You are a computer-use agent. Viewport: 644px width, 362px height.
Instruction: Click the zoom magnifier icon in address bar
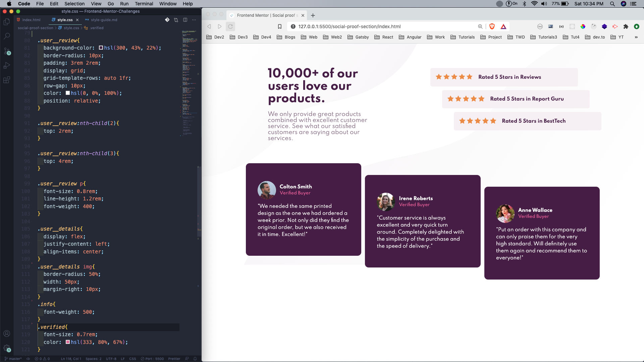coord(480,26)
